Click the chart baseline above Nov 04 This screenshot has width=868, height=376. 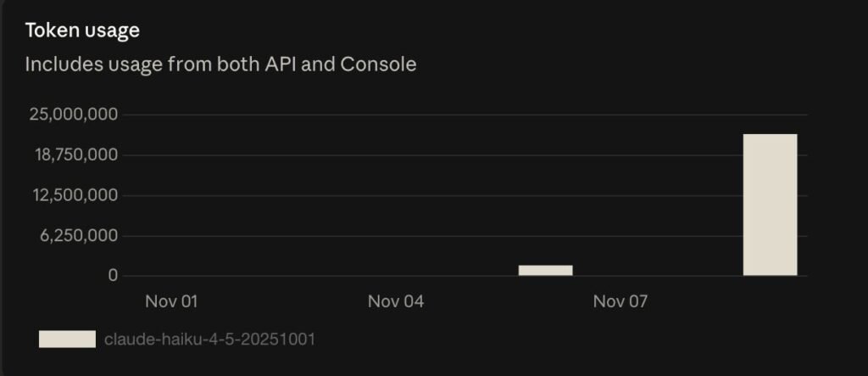coord(396,276)
